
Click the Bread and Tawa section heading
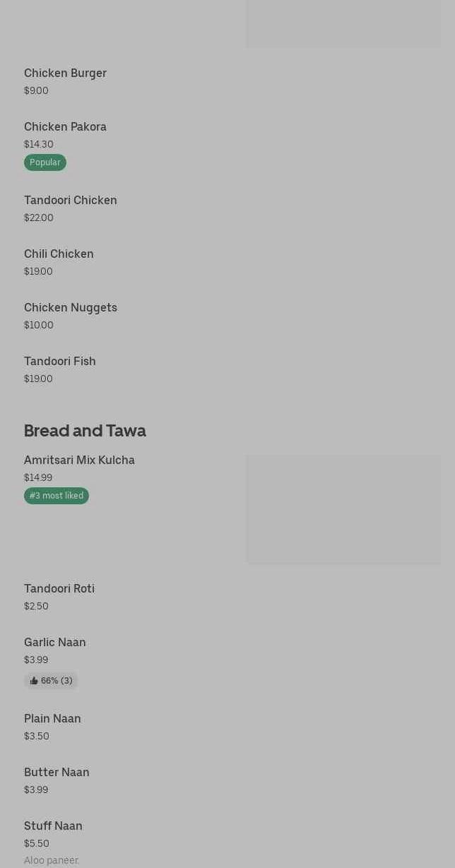click(x=85, y=431)
